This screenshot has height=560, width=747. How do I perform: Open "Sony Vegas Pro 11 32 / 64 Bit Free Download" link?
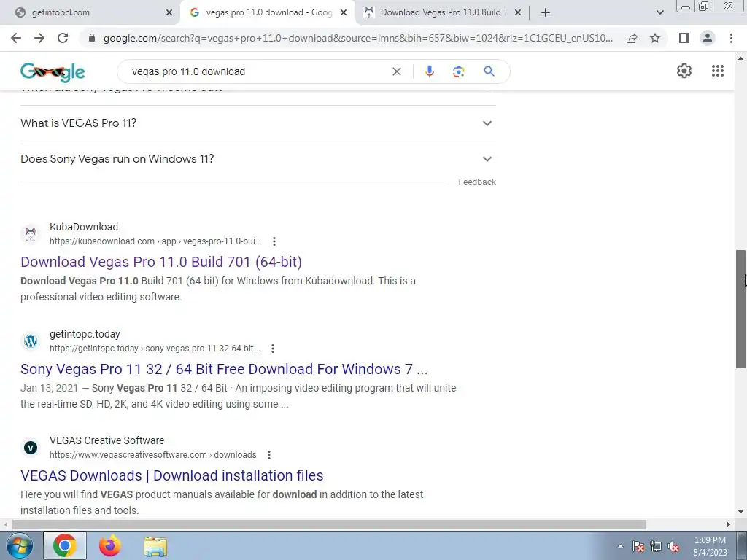[224, 369]
